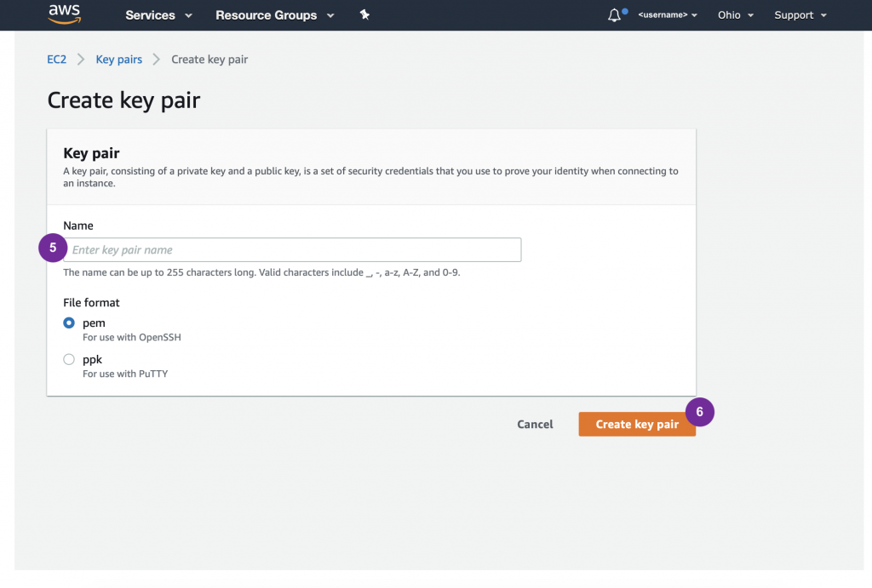Click the purple step 5 marker
The image size is (872, 588).
[53, 248]
